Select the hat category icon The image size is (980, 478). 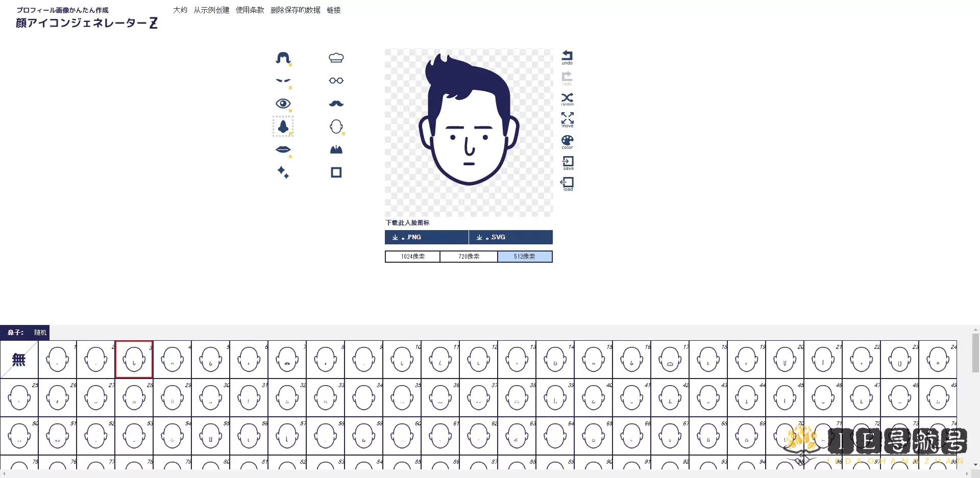point(336,58)
